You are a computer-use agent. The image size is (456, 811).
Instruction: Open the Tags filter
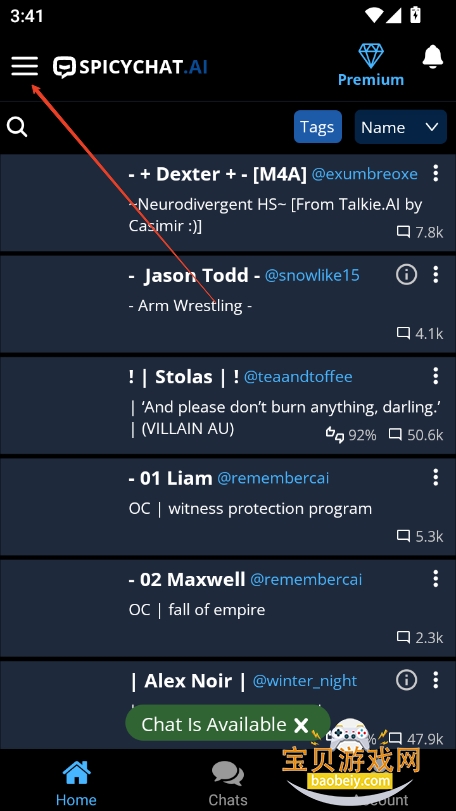click(318, 127)
